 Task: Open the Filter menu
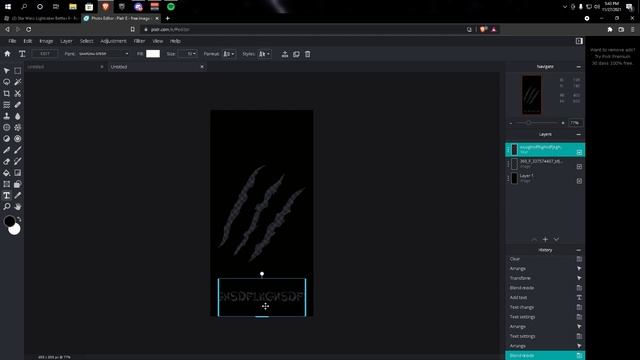pyautogui.click(x=139, y=41)
